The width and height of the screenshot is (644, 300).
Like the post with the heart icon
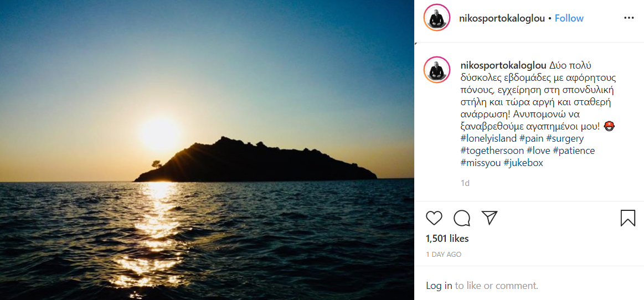point(434,218)
